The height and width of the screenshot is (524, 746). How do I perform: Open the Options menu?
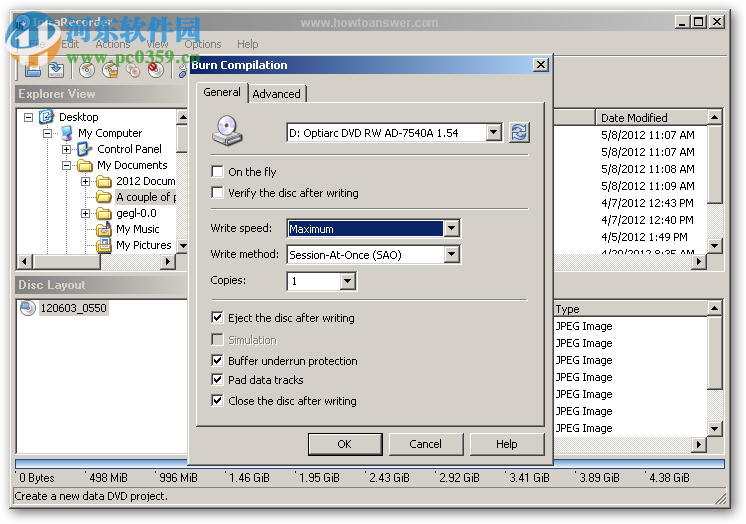[203, 44]
